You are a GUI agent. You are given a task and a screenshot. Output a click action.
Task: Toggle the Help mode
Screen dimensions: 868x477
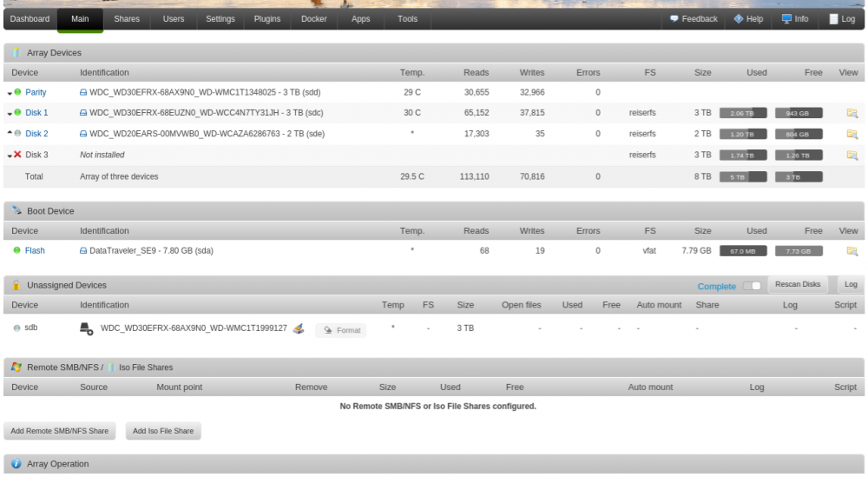pos(748,19)
